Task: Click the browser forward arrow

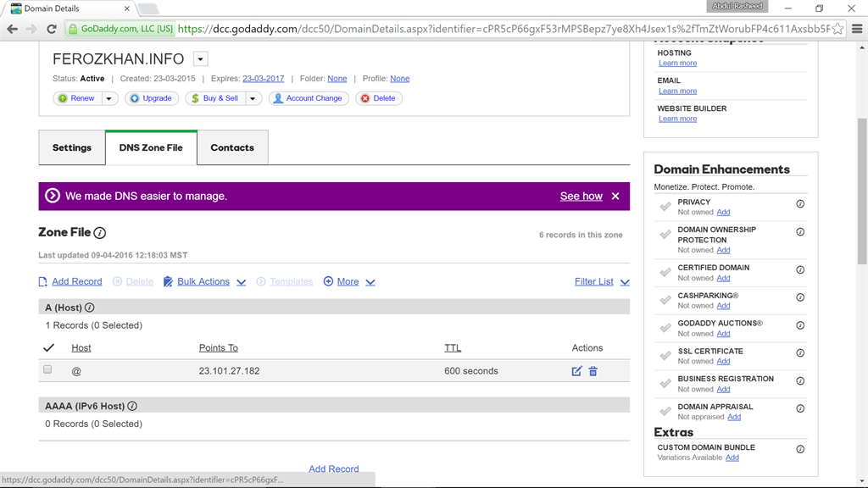Action: click(31, 29)
